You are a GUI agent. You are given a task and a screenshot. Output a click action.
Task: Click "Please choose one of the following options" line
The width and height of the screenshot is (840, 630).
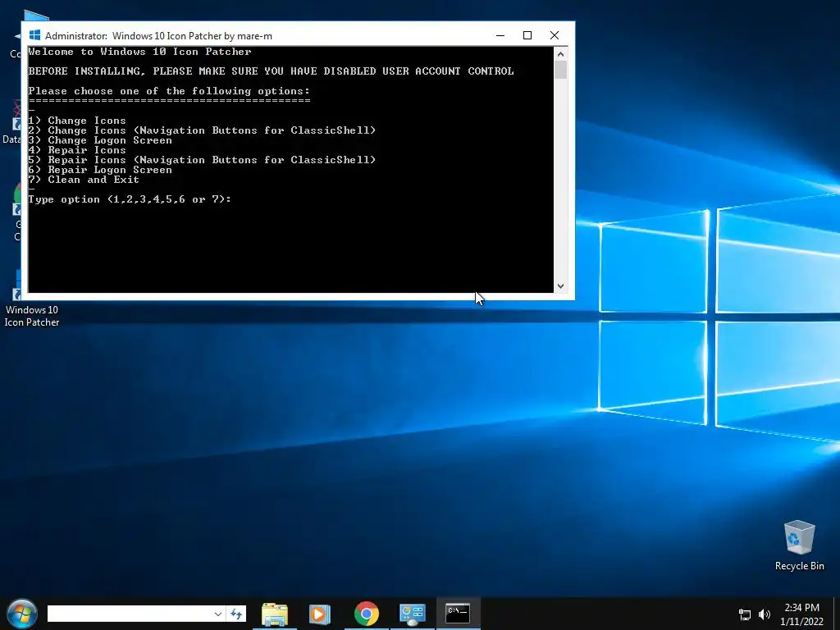(169, 91)
